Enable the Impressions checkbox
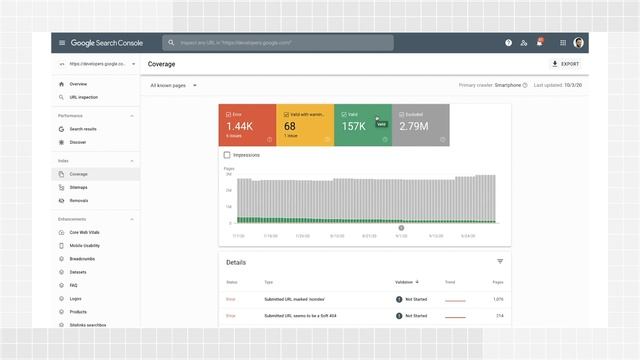640x360 pixels. pyautogui.click(x=227, y=155)
